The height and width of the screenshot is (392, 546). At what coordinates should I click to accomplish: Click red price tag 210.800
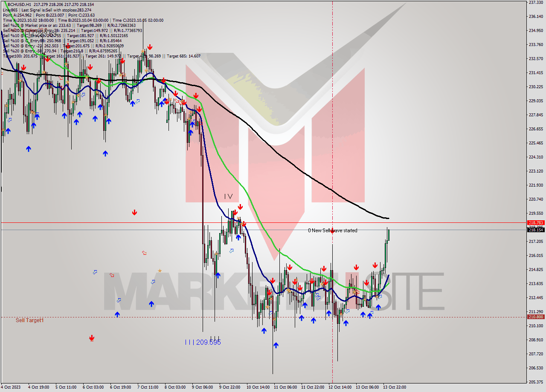point(536,317)
